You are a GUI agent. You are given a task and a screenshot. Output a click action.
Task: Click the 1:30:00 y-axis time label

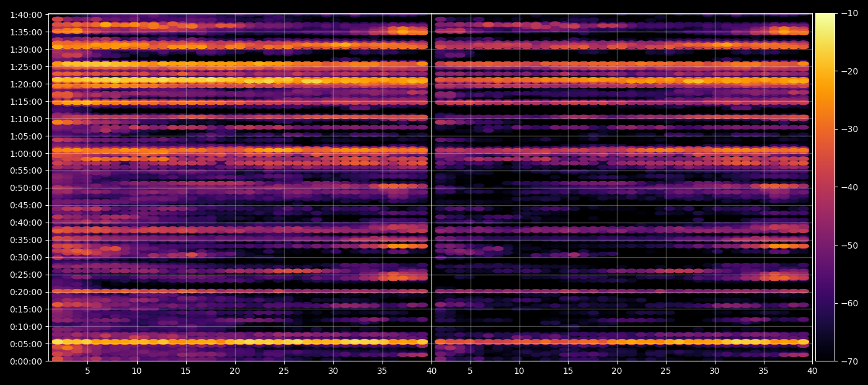coord(27,50)
